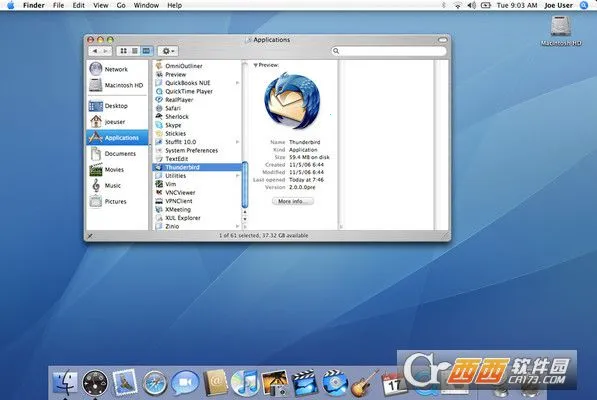Go back with the left arrow button
This screenshot has height=400, width=597.
pyautogui.click(x=95, y=51)
